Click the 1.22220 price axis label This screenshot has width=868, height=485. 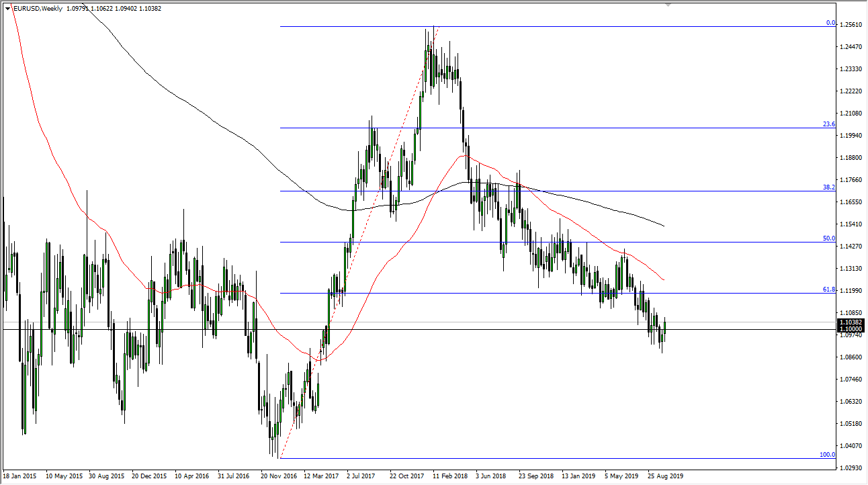pos(851,91)
